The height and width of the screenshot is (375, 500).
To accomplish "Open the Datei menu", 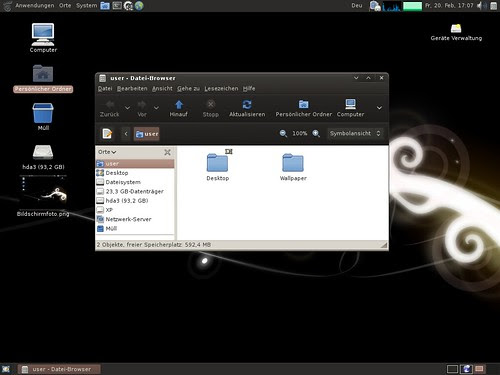I will [x=105, y=88].
